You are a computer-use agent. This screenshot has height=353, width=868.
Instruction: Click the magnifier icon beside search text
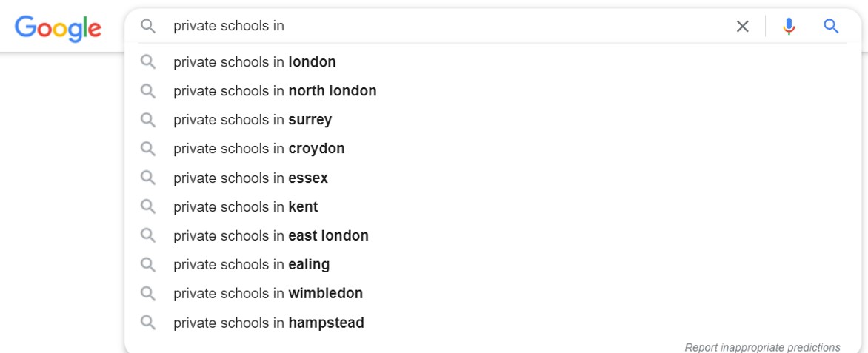point(148,26)
